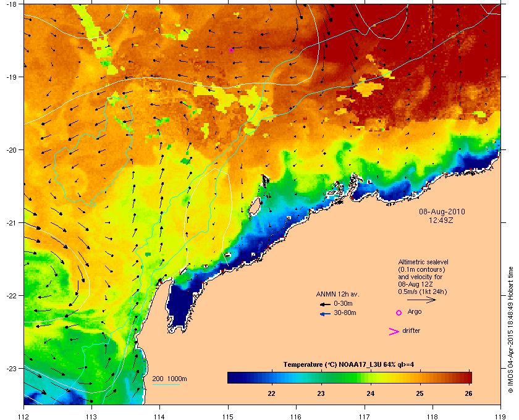Screen dimensions: 519x420
Task: Click the magenta Argo float marker on the map
Action: (231, 50)
